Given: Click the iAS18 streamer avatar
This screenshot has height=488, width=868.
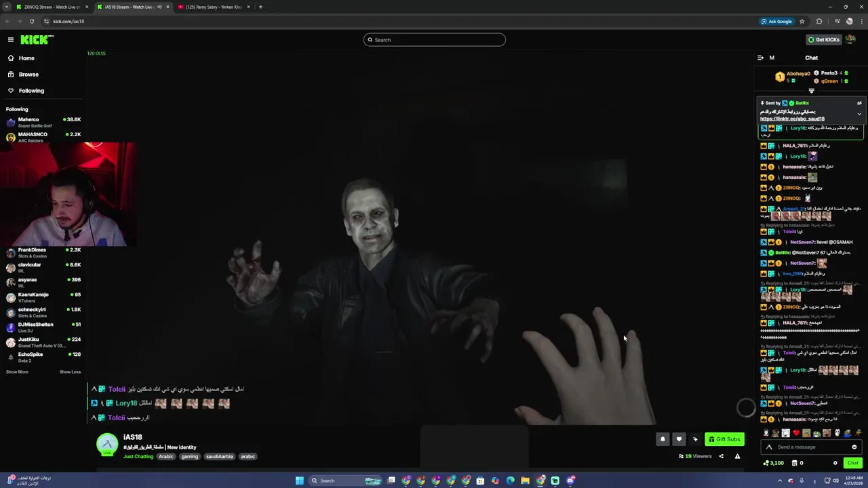Looking at the screenshot, I should [106, 445].
